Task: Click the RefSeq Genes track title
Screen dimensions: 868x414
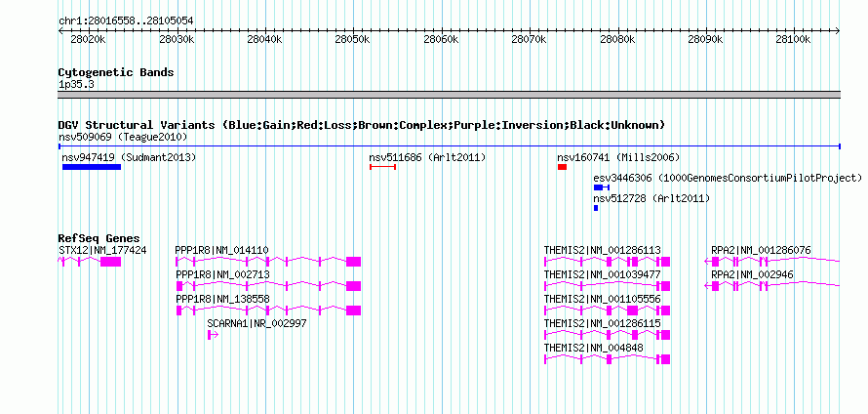Action: coord(99,239)
